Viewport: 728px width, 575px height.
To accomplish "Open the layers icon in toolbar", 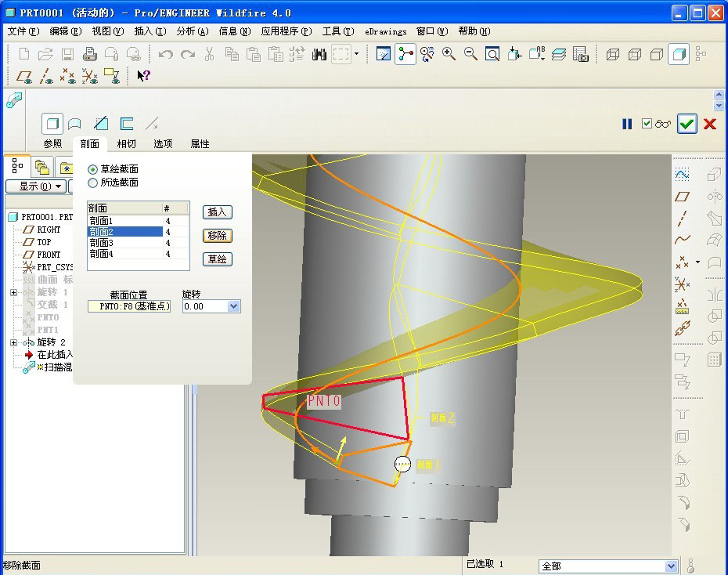I will click(x=559, y=54).
